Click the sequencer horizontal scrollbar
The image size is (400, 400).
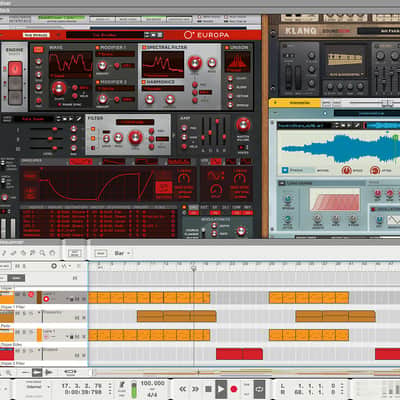point(247,372)
